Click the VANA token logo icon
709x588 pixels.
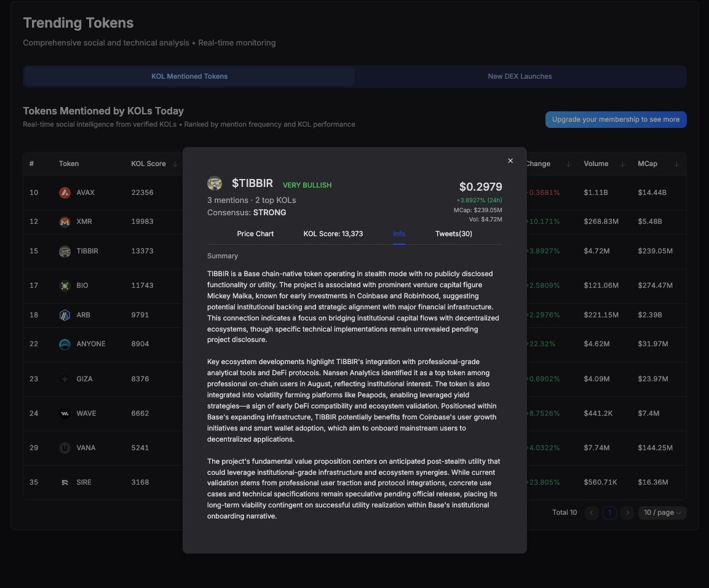(x=65, y=448)
